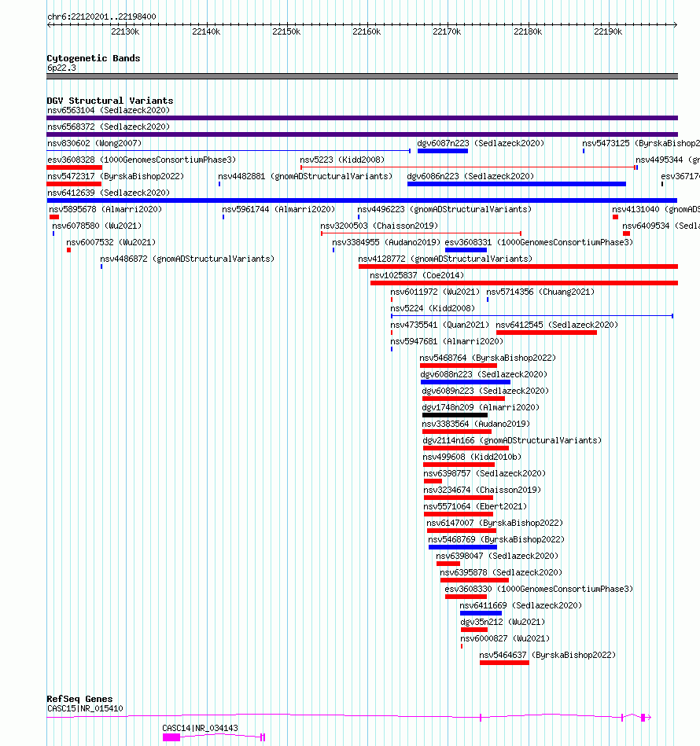
Task: Open dgv2114n166 gnomAD variant label
Action: point(512,440)
